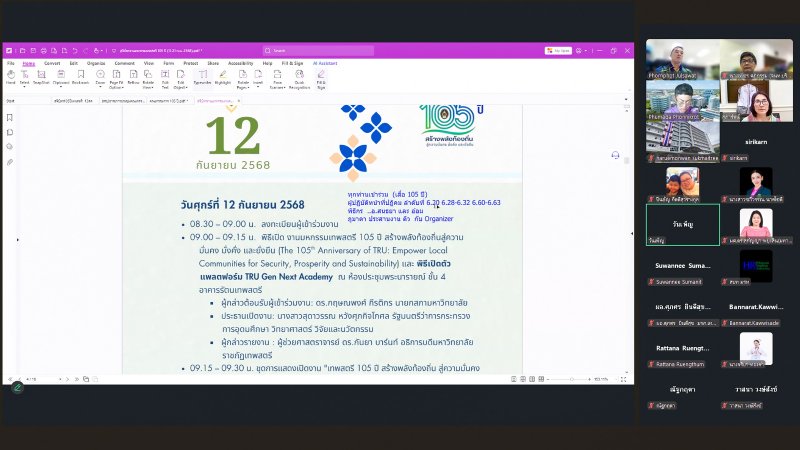Select the Typewriter tool
Image resolution: width=800 pixels, height=450 pixels.
[203, 78]
